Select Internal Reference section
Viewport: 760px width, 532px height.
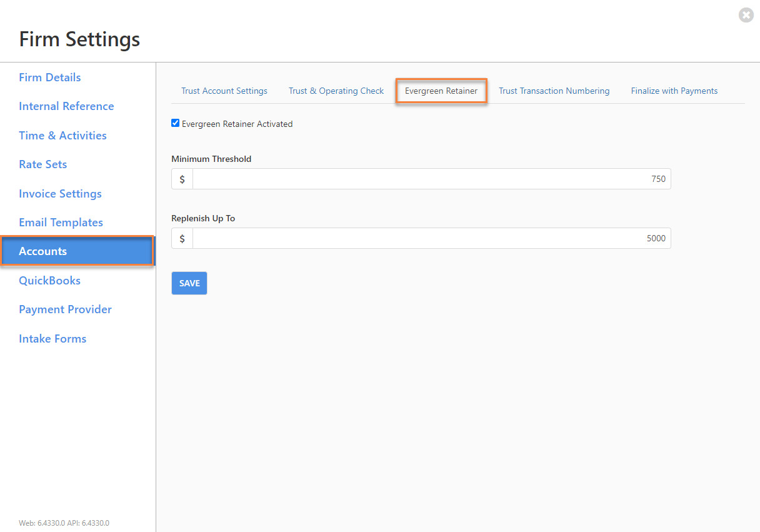(66, 106)
